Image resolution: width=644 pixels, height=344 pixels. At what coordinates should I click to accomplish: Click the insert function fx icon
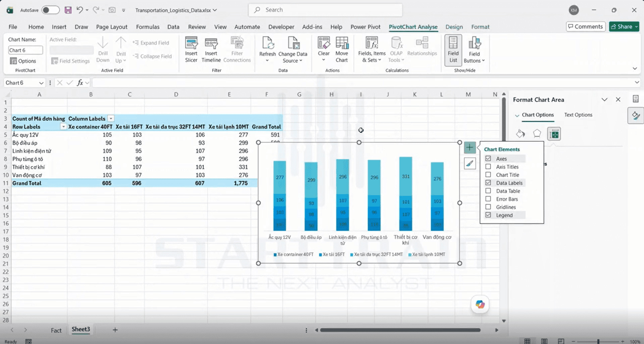point(80,83)
